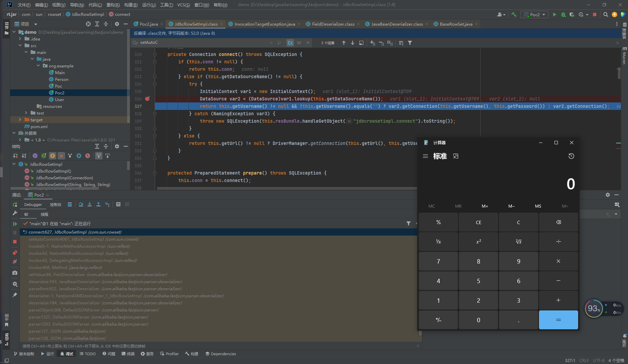
Task: Click the 7 key in calculator
Action: click(x=438, y=261)
